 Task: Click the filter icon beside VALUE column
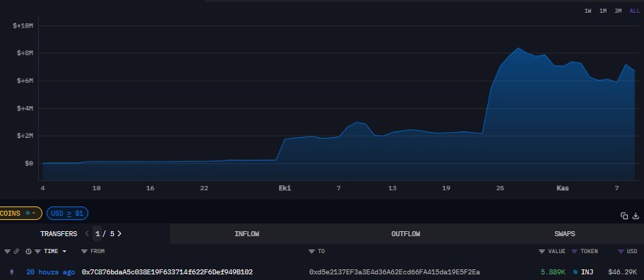542,251
